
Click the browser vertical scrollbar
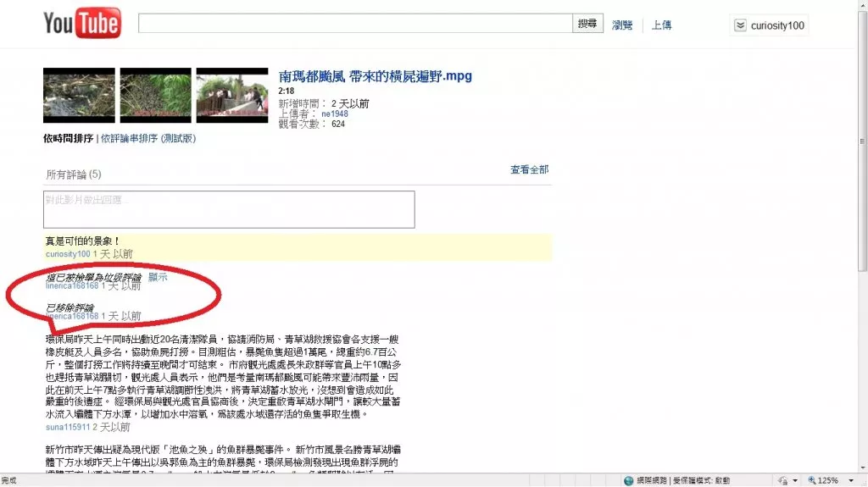862,141
